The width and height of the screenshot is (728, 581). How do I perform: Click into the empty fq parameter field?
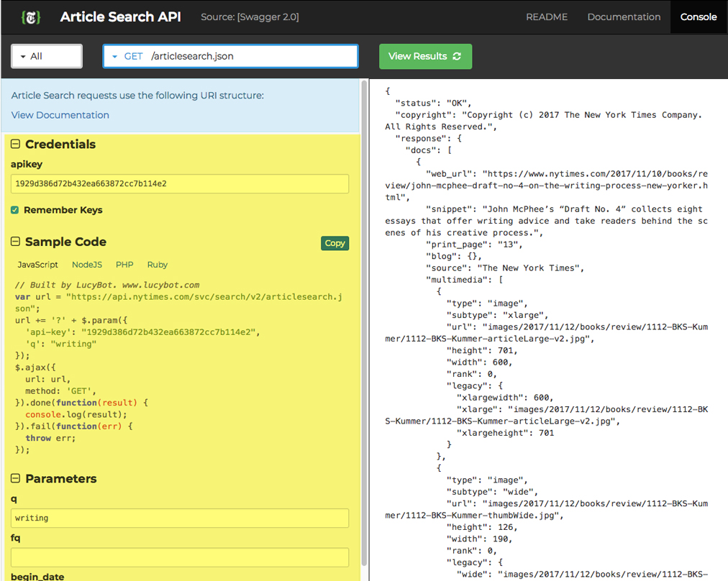click(180, 557)
